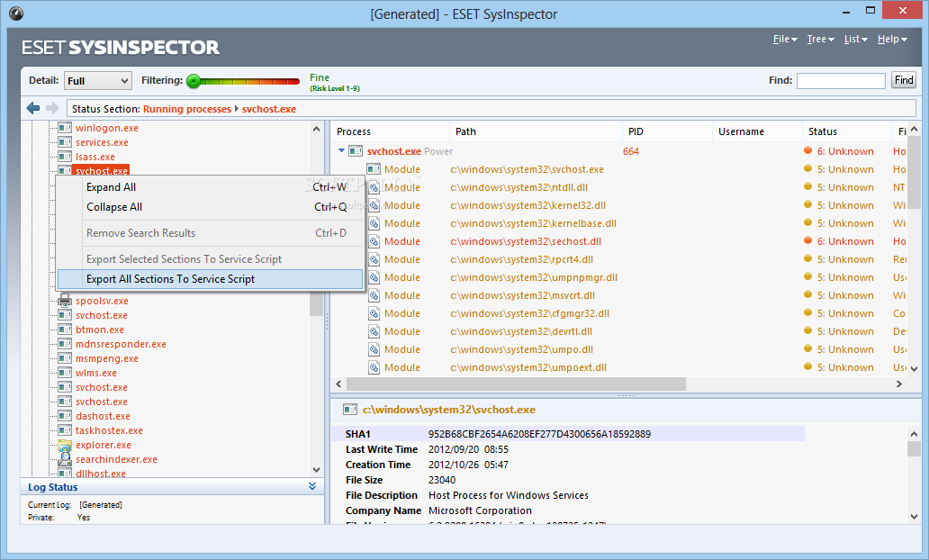This screenshot has height=560, width=929.
Task: Follow the Running processes breadcrumb link
Action: pyautogui.click(x=187, y=109)
